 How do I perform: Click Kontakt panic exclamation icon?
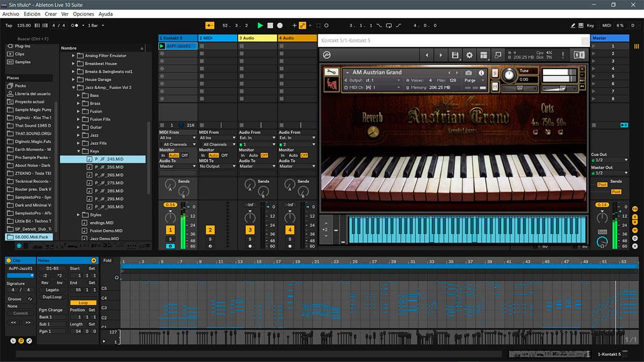tap(563, 55)
